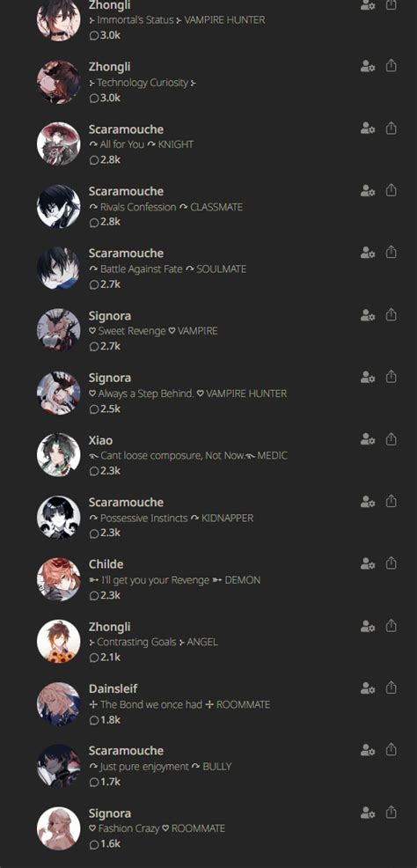The width and height of the screenshot is (417, 868).
Task: Open settings for Scaramouche KNIGHT character
Action: tap(368, 128)
